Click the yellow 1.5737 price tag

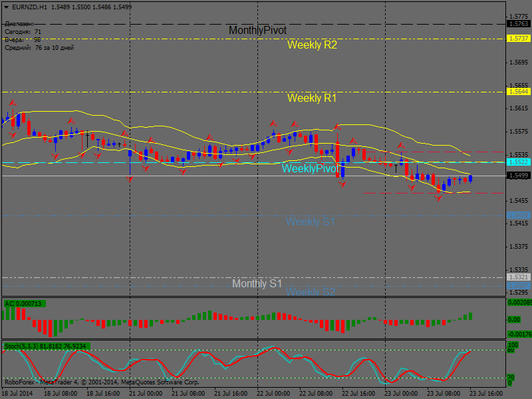point(518,39)
